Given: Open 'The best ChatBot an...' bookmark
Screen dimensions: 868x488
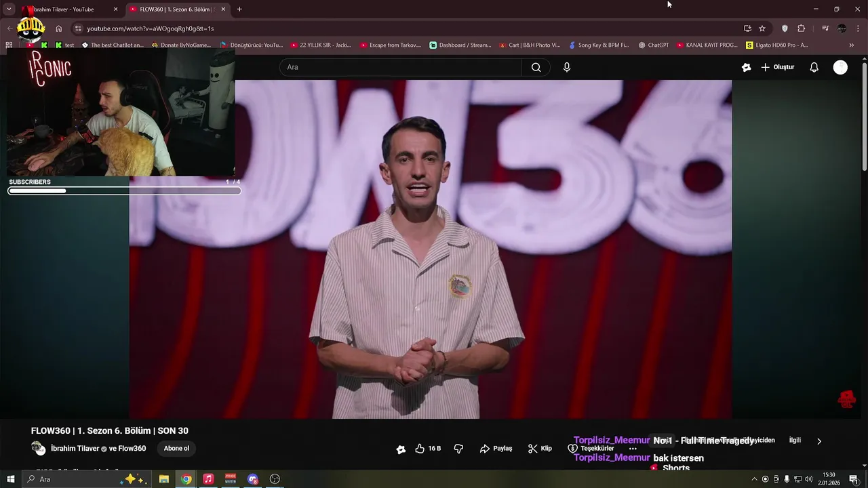Looking at the screenshot, I should coord(113,45).
